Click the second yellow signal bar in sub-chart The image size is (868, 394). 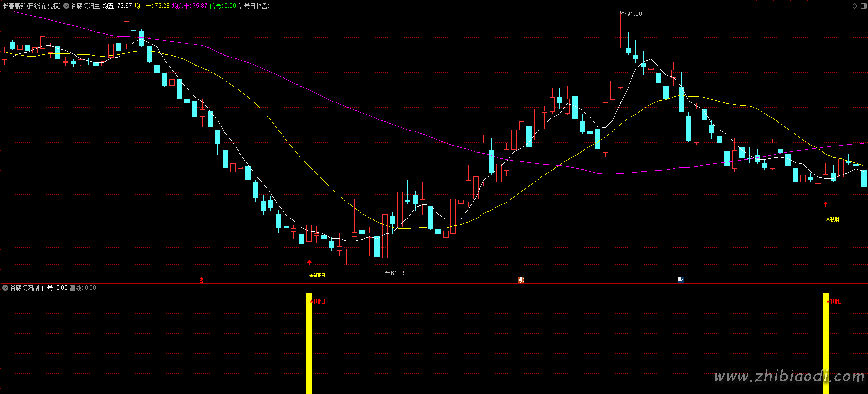pos(825,343)
